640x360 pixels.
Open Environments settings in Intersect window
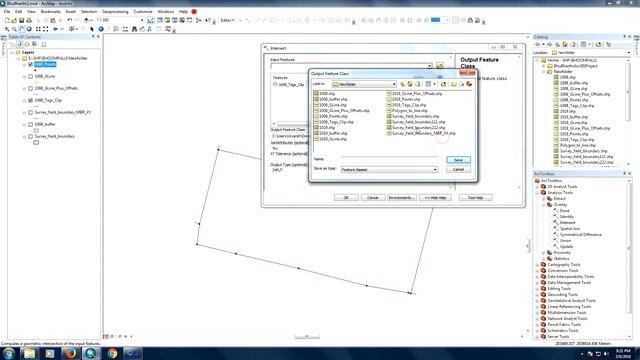click(x=402, y=198)
